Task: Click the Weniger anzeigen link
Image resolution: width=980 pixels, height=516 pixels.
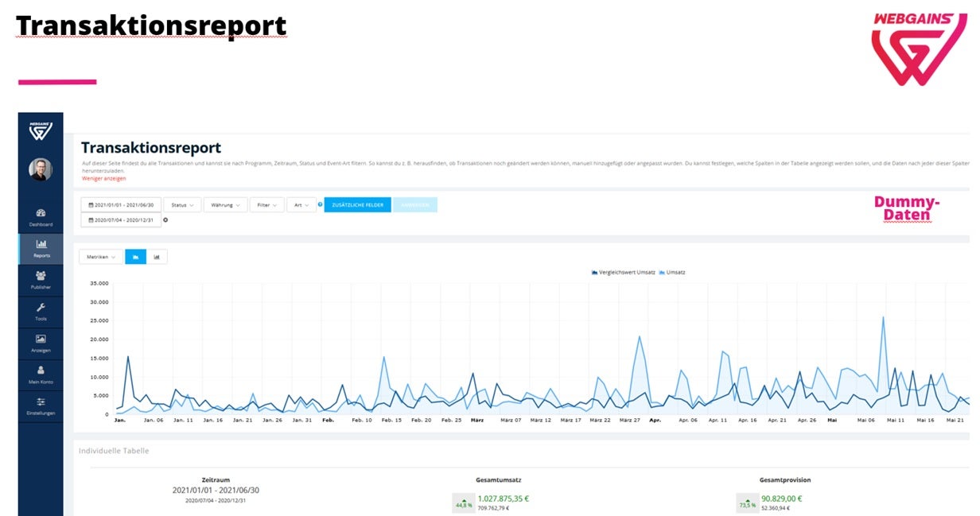Action: point(103,178)
